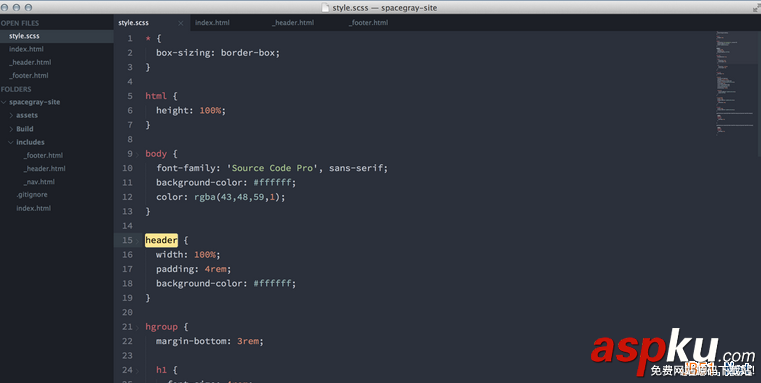The image size is (761, 383).
Task: Click the html selector on line 5
Action: point(156,96)
